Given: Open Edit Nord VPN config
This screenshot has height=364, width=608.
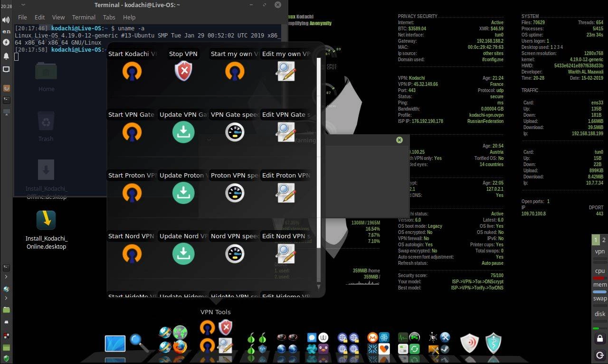Looking at the screenshot, I should pyautogui.click(x=286, y=254).
